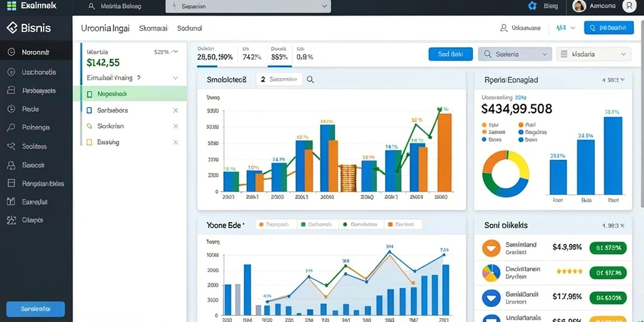Select the Pœbeysels folder icon in sidebar
This screenshot has width=644, height=322.
tap(11, 91)
